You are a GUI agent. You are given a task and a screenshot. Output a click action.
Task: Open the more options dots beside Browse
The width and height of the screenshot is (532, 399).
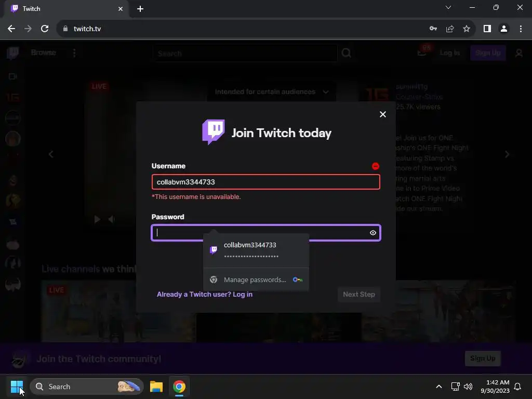(x=74, y=53)
